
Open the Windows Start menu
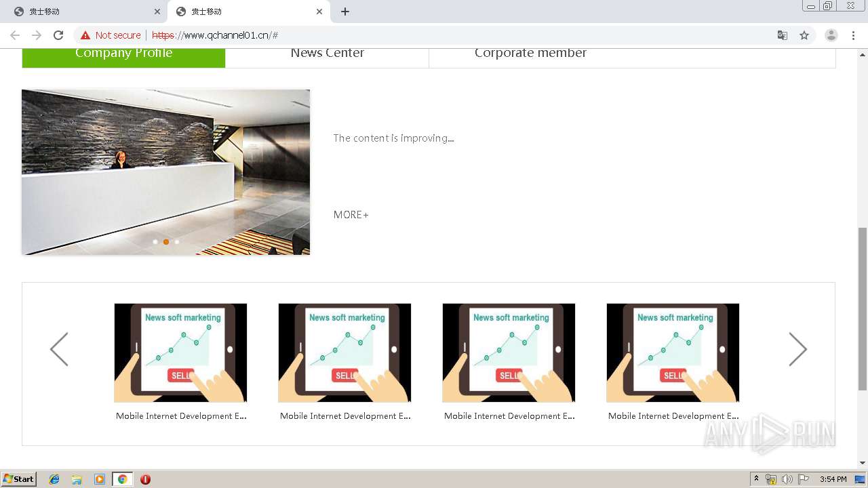tap(19, 479)
